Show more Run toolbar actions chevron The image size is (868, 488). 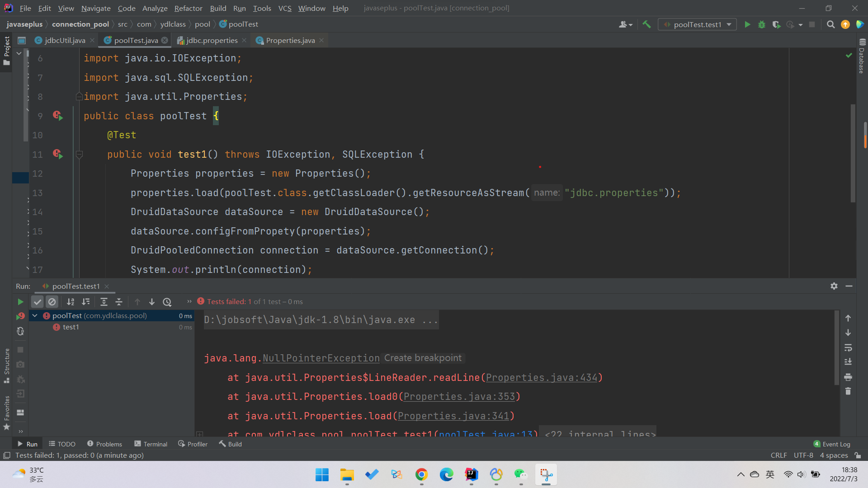(x=189, y=301)
